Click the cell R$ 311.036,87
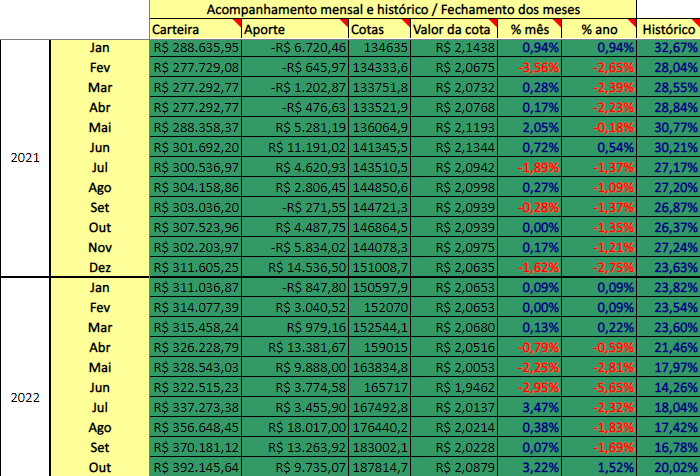The width and height of the screenshot is (700, 476). pyautogui.click(x=196, y=288)
